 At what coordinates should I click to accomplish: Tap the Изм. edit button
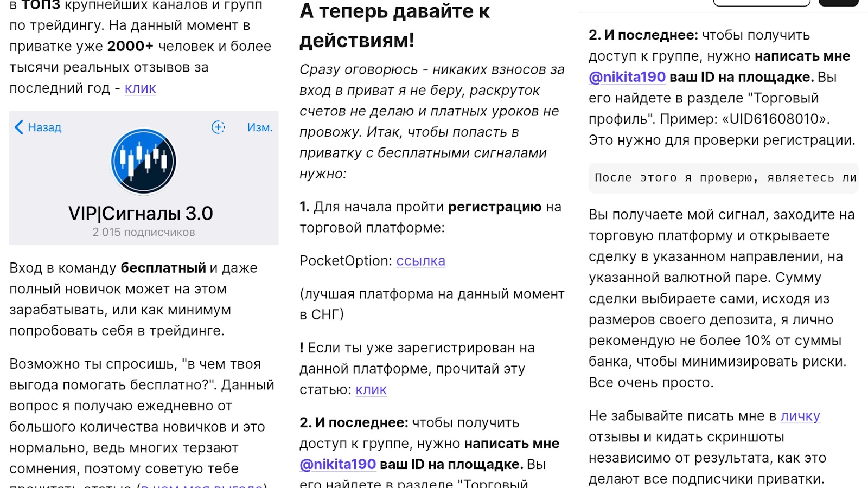(260, 127)
